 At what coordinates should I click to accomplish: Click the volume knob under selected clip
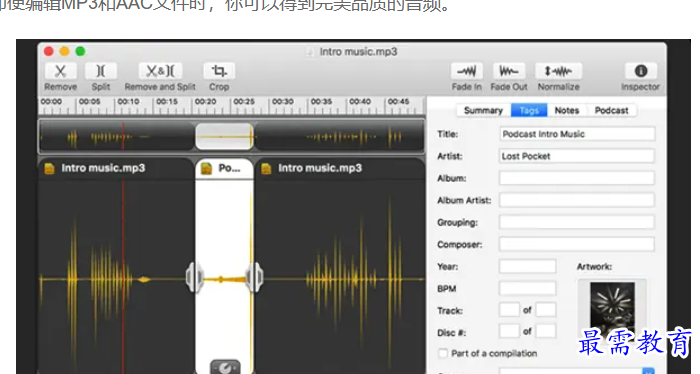pyautogui.click(x=225, y=367)
